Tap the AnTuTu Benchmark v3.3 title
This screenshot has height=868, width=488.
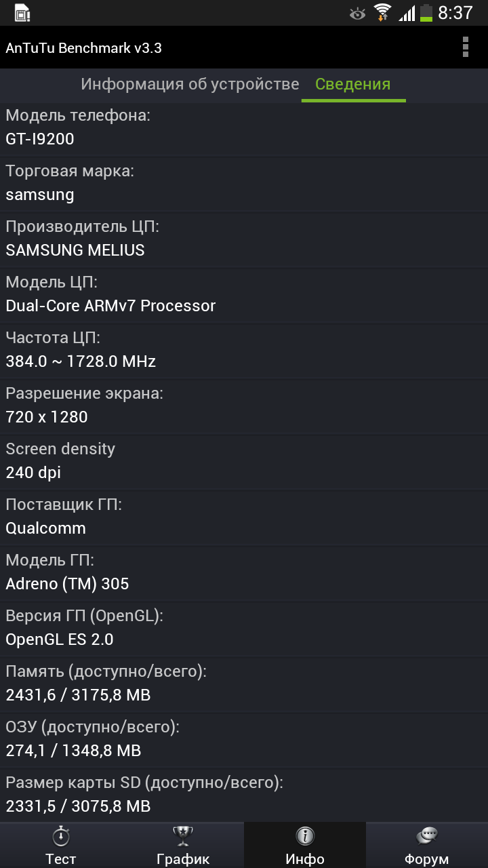click(x=84, y=48)
